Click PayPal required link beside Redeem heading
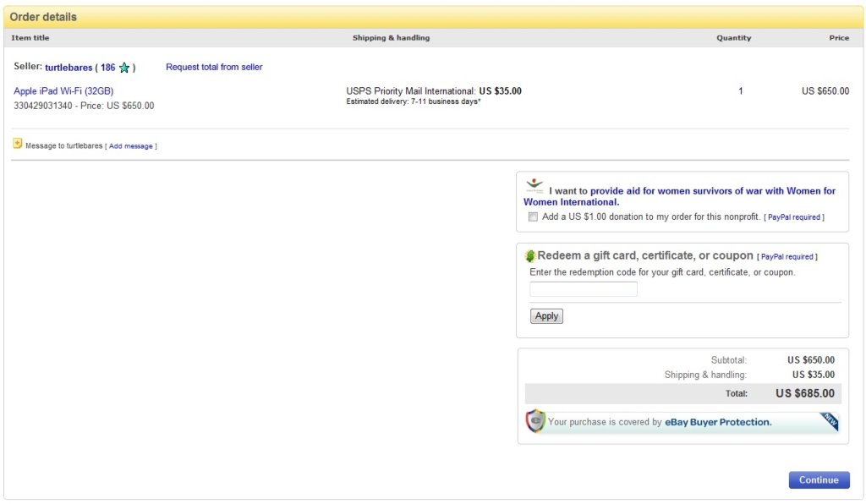The width and height of the screenshot is (866, 504). click(787, 257)
